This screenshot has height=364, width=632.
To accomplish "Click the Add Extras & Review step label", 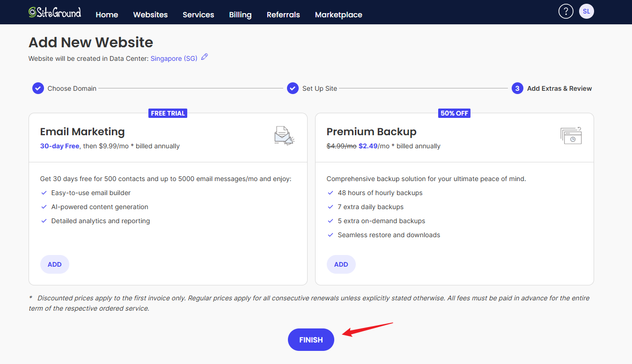I will (x=559, y=88).
